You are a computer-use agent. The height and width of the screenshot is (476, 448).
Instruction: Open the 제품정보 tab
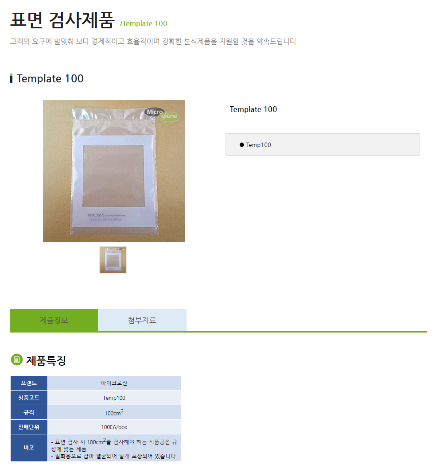[54, 320]
